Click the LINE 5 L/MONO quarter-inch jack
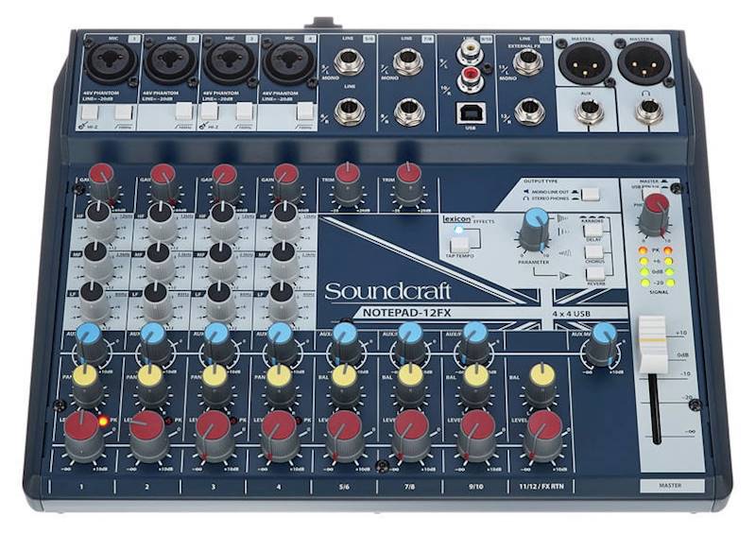 [350, 61]
